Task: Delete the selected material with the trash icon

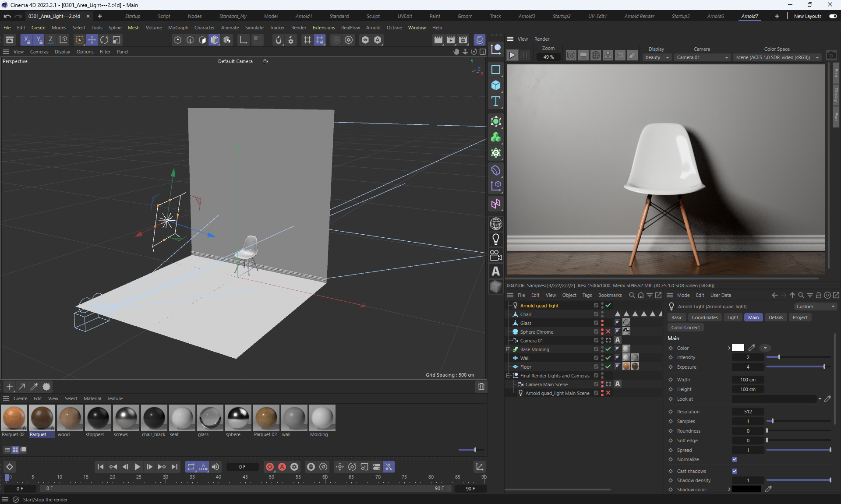Action: [481, 386]
